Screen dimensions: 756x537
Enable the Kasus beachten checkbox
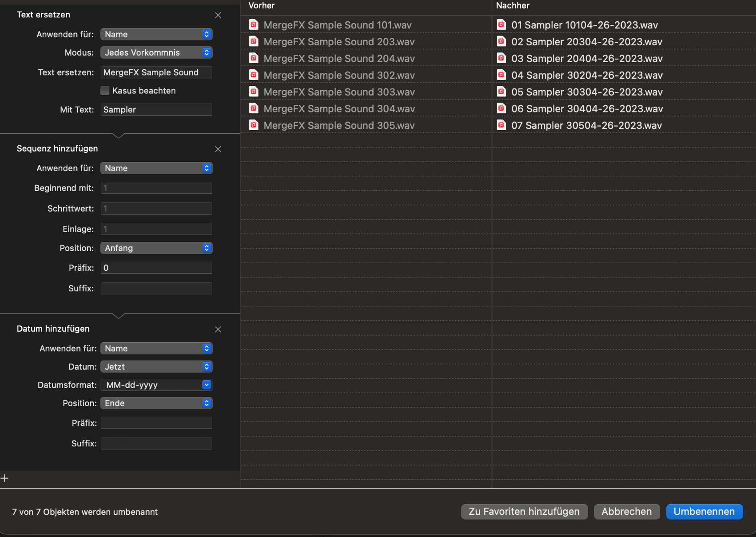point(105,91)
